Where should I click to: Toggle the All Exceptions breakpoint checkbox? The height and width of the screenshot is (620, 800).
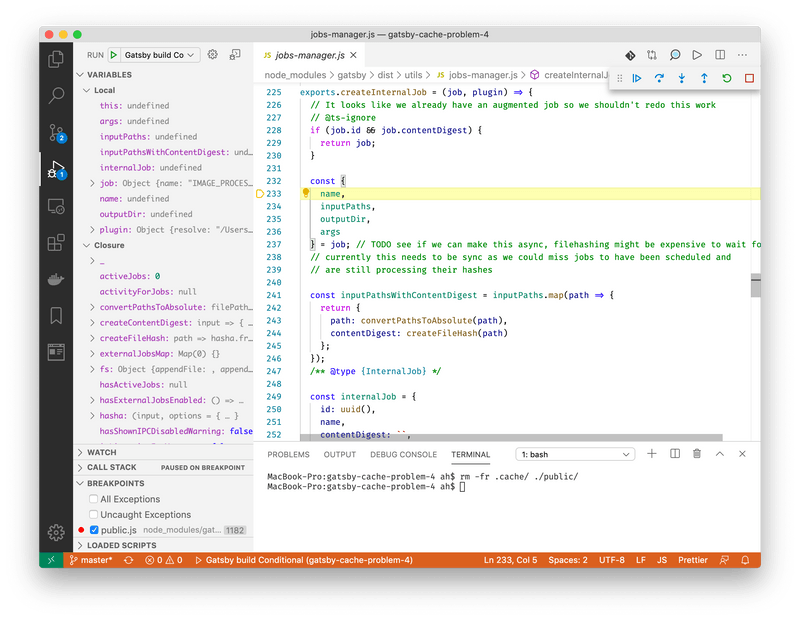click(x=93, y=499)
